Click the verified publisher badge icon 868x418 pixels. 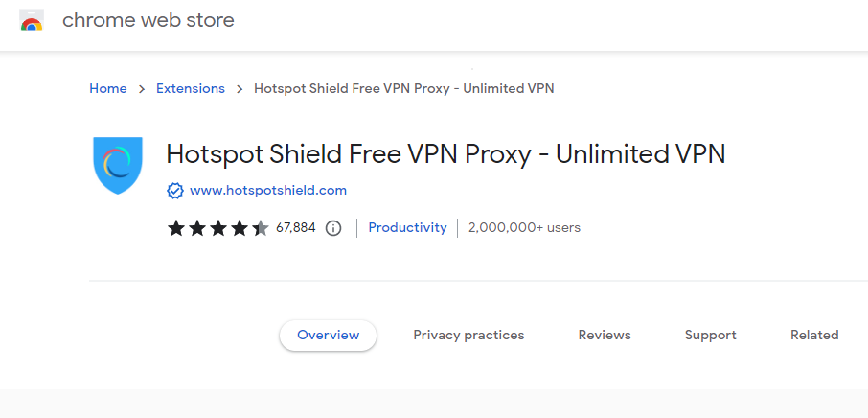point(175,191)
